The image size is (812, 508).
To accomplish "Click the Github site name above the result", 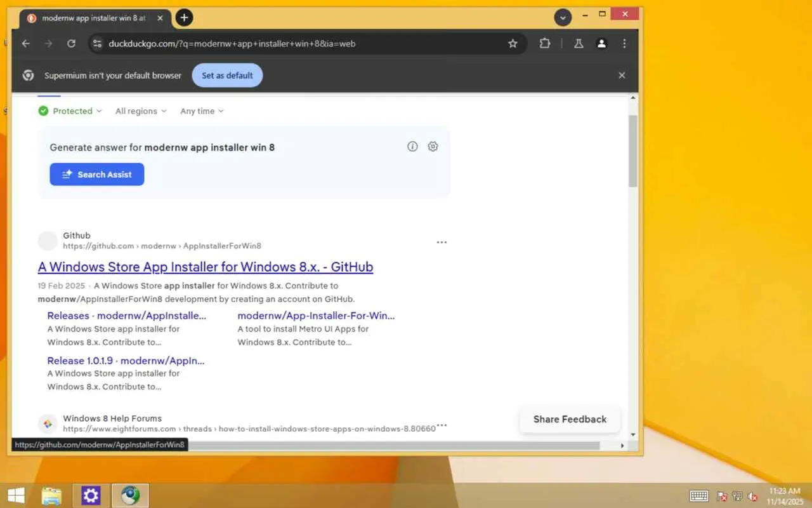I will pos(77,236).
